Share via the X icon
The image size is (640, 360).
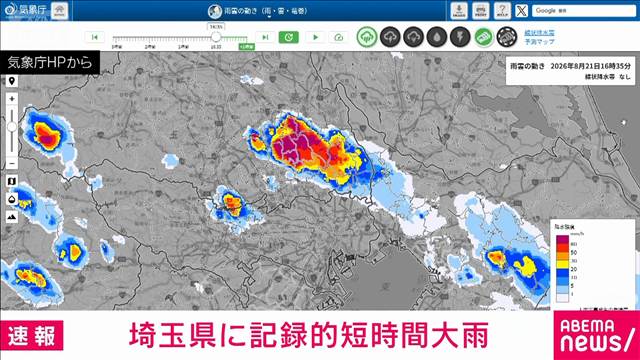click(x=521, y=11)
